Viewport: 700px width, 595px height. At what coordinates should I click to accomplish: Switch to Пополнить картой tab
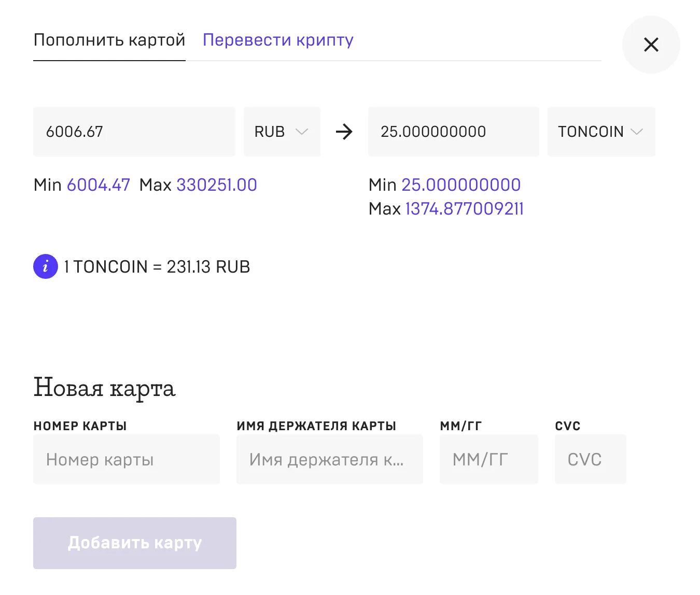click(x=109, y=40)
